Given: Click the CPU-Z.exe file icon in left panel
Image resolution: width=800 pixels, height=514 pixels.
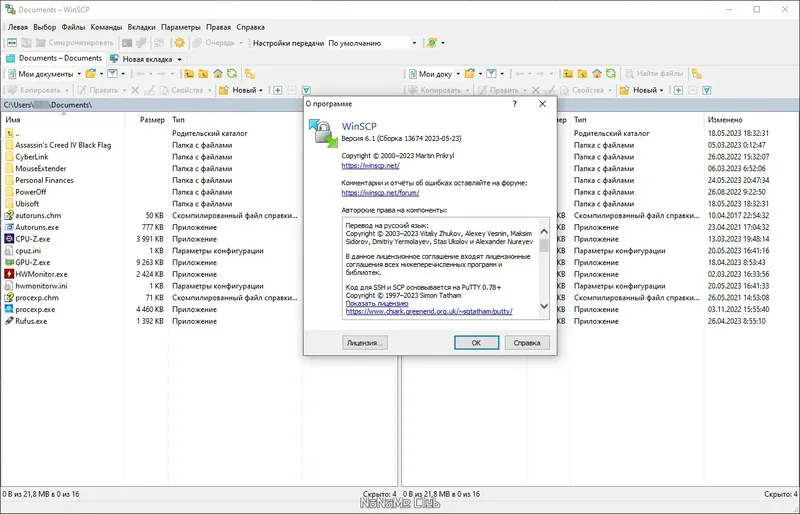Looking at the screenshot, I should 9,239.
